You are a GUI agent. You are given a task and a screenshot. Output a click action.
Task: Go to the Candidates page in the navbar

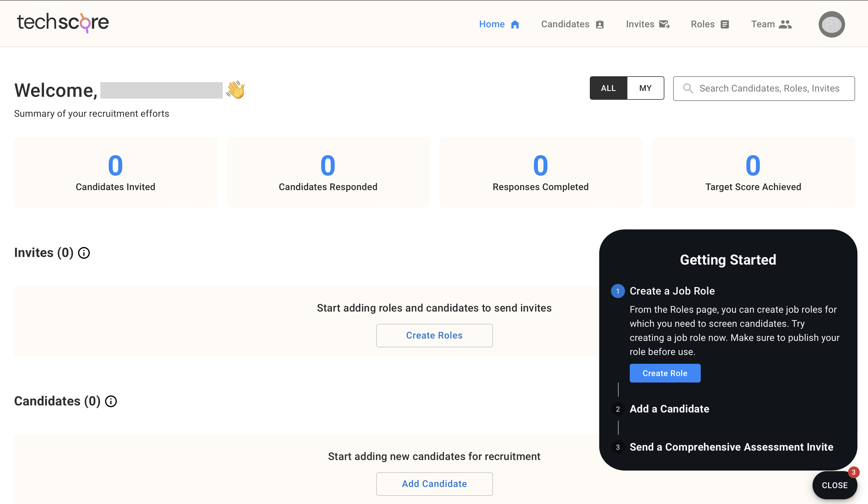pyautogui.click(x=573, y=24)
